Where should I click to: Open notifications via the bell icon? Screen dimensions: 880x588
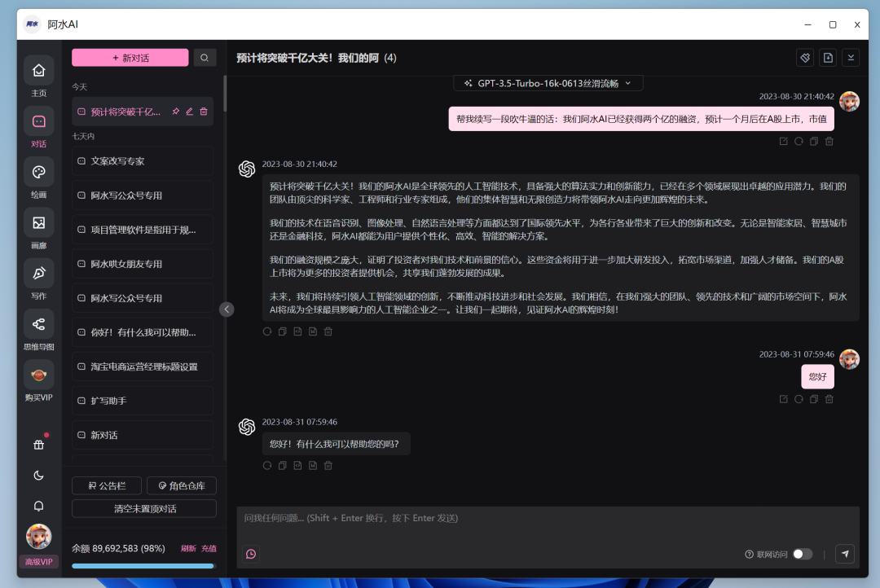point(39,506)
